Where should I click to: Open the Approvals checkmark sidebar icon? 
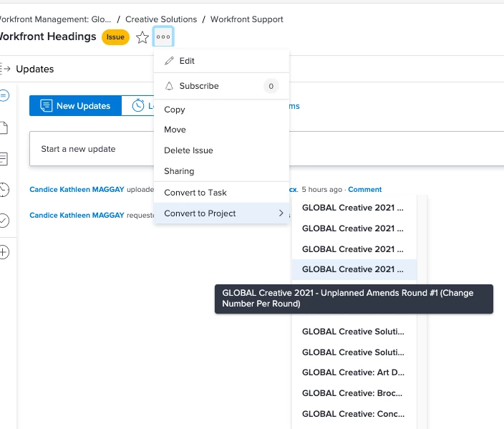coord(4,221)
